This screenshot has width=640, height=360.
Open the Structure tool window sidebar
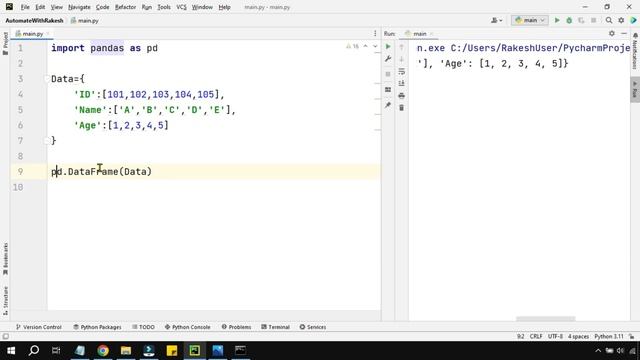click(x=5, y=300)
